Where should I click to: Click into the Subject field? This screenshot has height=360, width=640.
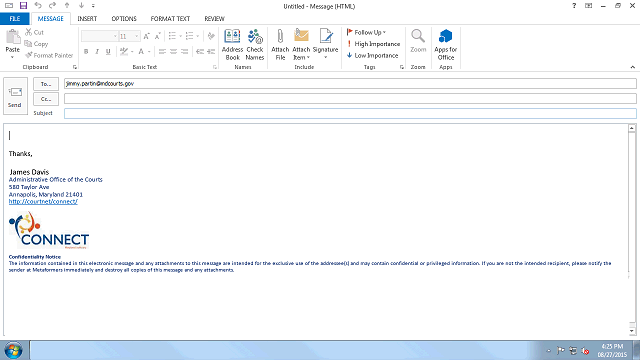pos(350,113)
